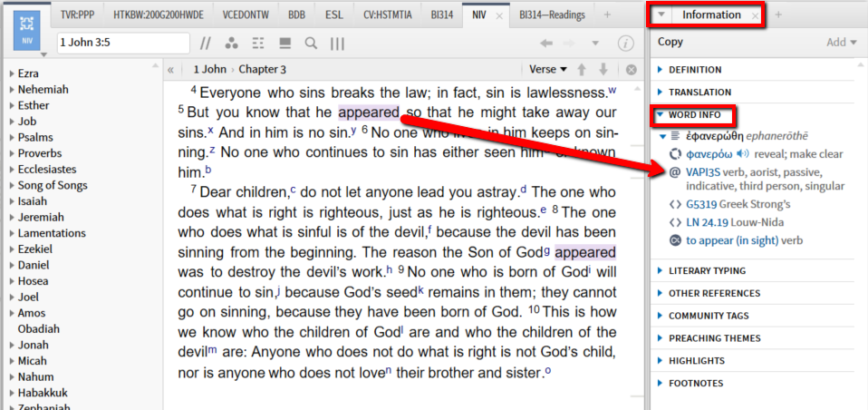Viewport: 868px width, 410px height.
Task: Add a new tab beside BI314—Readings
Action: point(607,15)
